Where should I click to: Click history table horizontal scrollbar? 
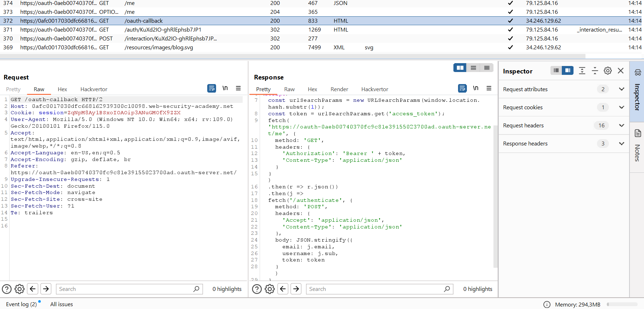tap(293, 56)
